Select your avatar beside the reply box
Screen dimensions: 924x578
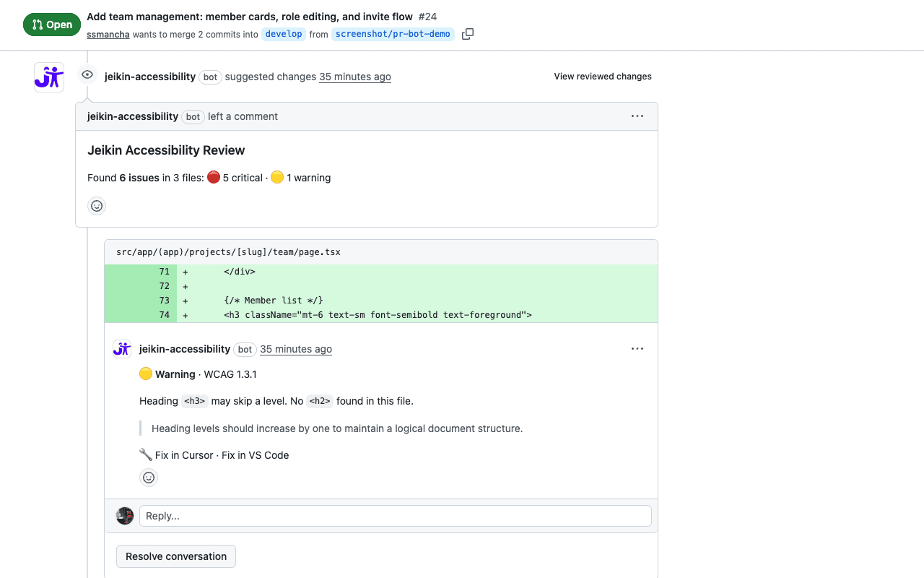[x=125, y=515]
